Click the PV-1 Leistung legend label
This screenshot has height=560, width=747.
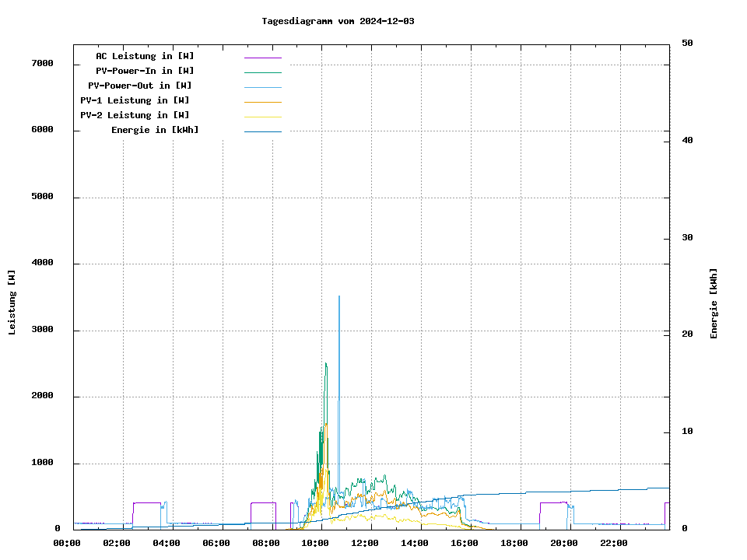(135, 100)
